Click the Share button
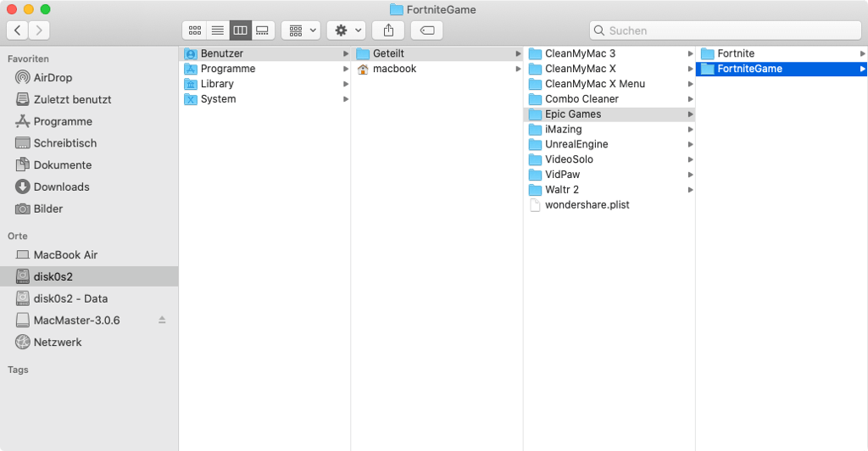This screenshot has height=451, width=868. click(x=388, y=31)
